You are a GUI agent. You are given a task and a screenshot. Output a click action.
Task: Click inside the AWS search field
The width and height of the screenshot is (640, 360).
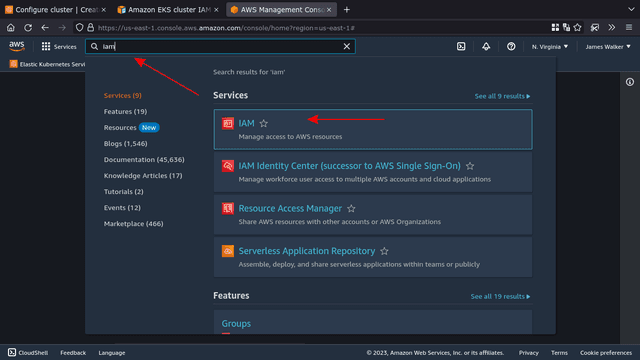tap(220, 47)
